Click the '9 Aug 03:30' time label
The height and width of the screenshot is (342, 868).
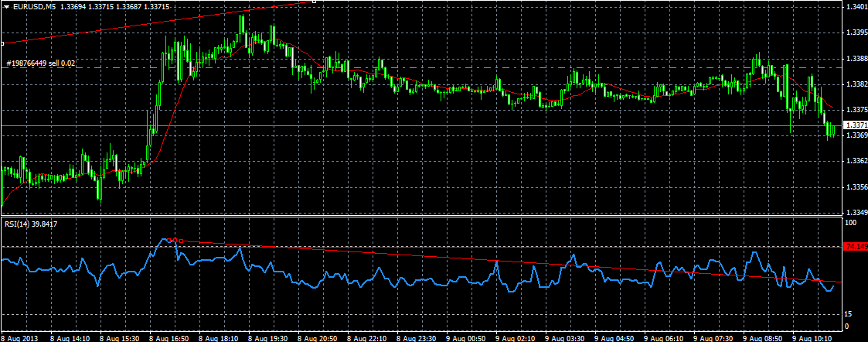pyautogui.click(x=567, y=337)
